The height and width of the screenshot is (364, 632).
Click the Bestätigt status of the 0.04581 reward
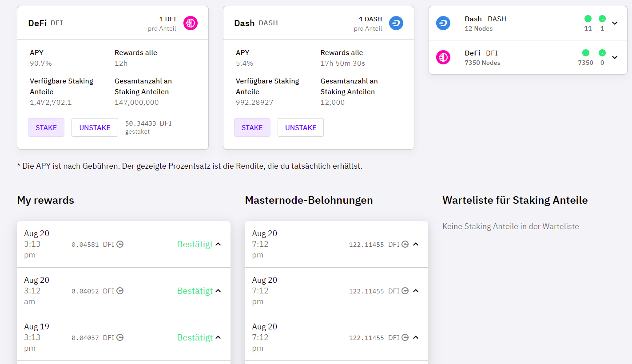[x=195, y=244]
